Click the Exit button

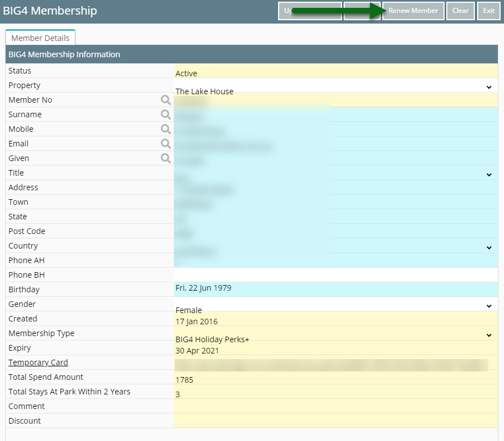coord(488,11)
